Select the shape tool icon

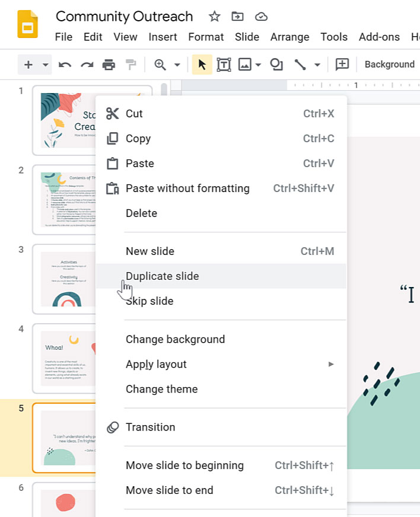point(276,65)
